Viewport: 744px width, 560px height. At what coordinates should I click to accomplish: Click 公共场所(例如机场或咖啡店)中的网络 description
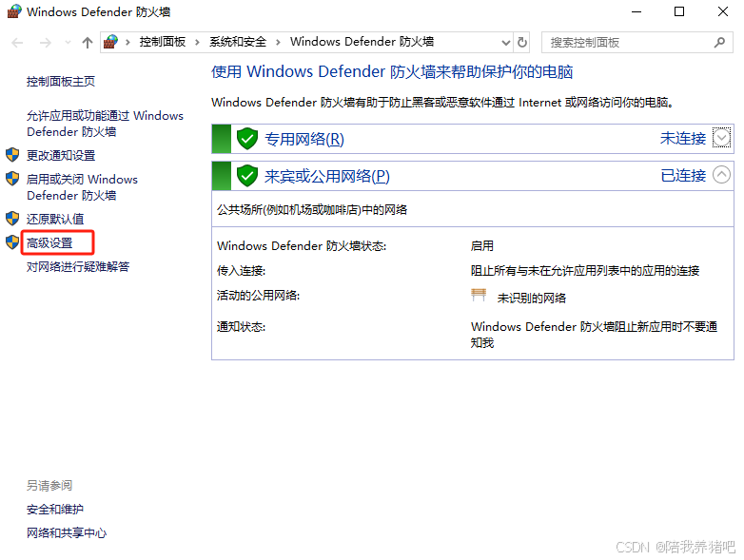[x=312, y=210]
